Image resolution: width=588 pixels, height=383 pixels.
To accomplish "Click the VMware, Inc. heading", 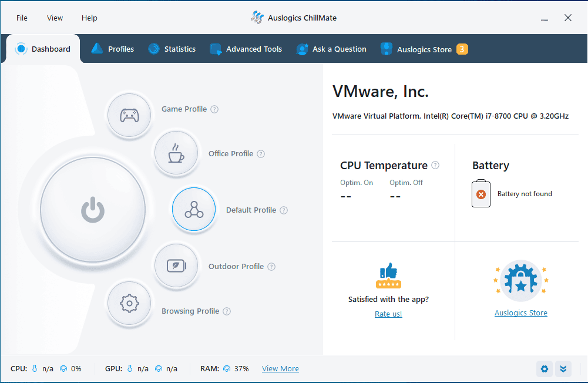I will point(380,92).
